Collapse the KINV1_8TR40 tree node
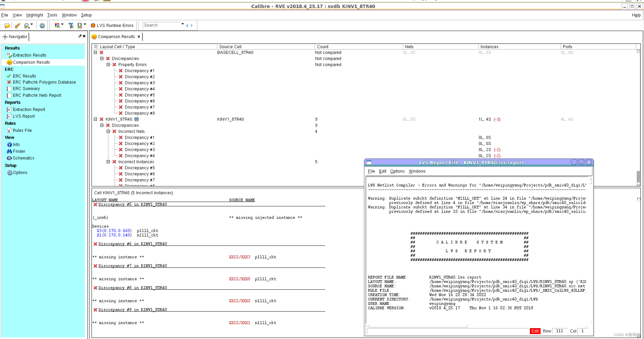 tap(95, 119)
